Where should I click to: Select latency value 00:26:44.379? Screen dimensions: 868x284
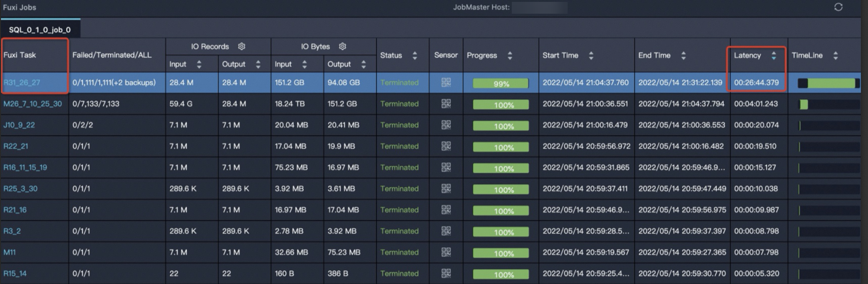756,82
